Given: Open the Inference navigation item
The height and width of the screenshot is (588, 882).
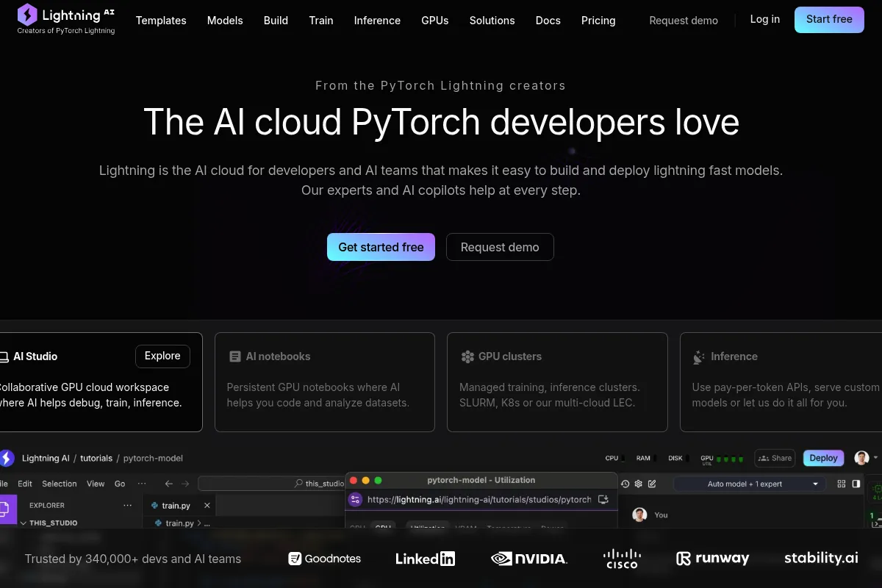Looking at the screenshot, I should click(x=377, y=21).
